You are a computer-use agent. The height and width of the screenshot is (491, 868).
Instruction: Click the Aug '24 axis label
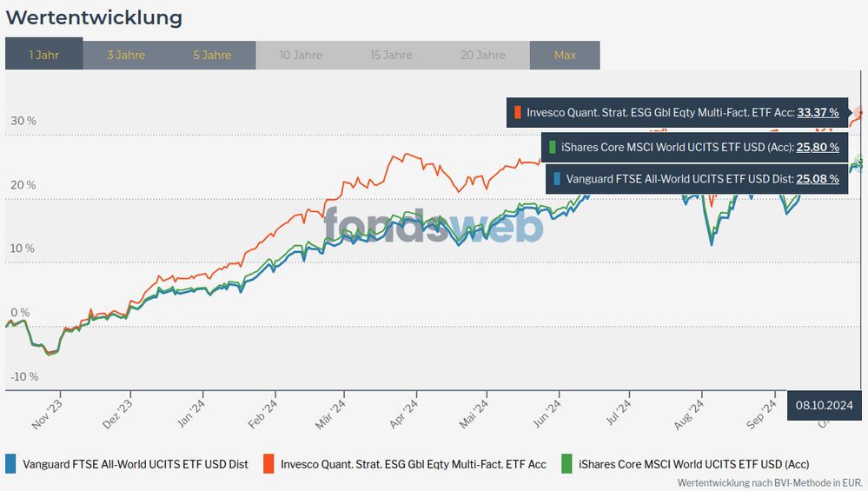(x=689, y=415)
